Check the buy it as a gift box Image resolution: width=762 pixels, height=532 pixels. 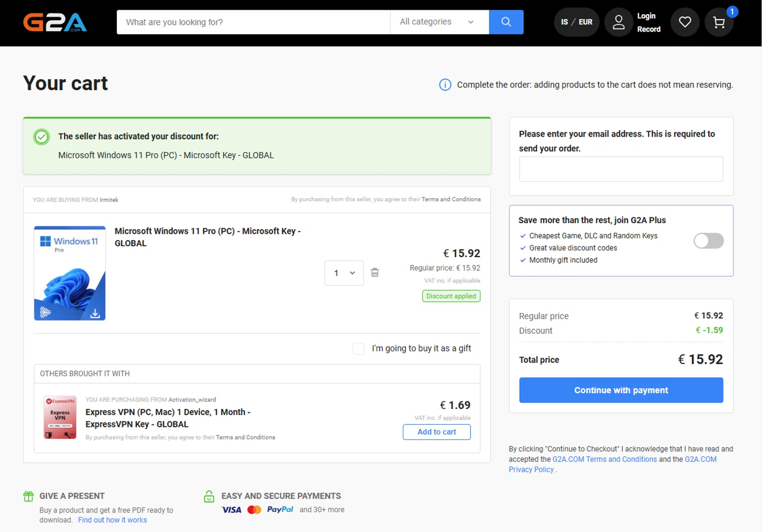(359, 349)
